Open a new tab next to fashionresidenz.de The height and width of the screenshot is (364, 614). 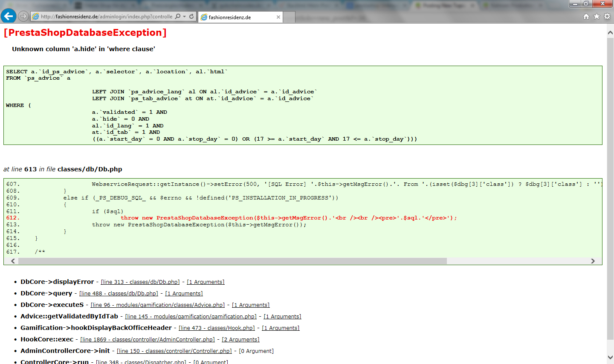click(x=289, y=17)
